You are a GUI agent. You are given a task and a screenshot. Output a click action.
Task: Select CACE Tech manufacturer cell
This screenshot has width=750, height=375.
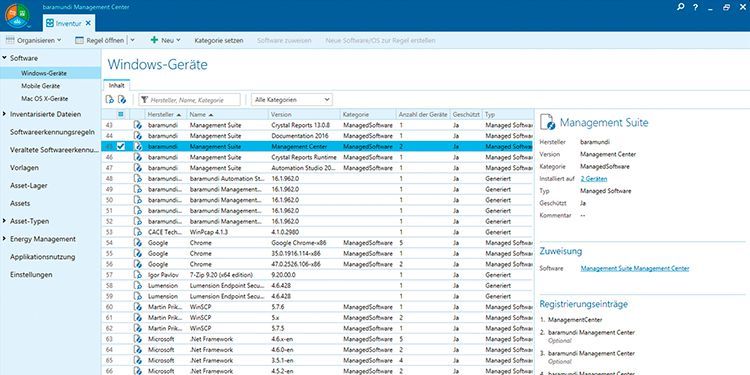165,232
